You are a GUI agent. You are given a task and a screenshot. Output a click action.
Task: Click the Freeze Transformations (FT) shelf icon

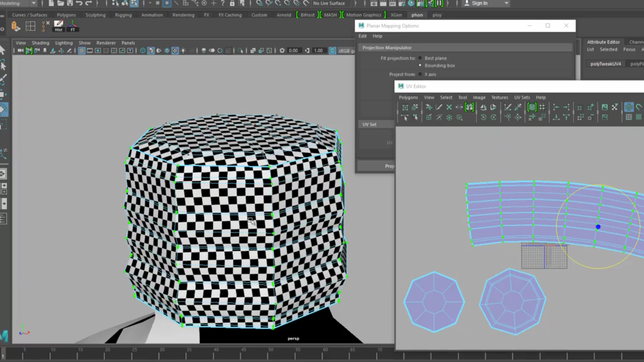click(73, 26)
